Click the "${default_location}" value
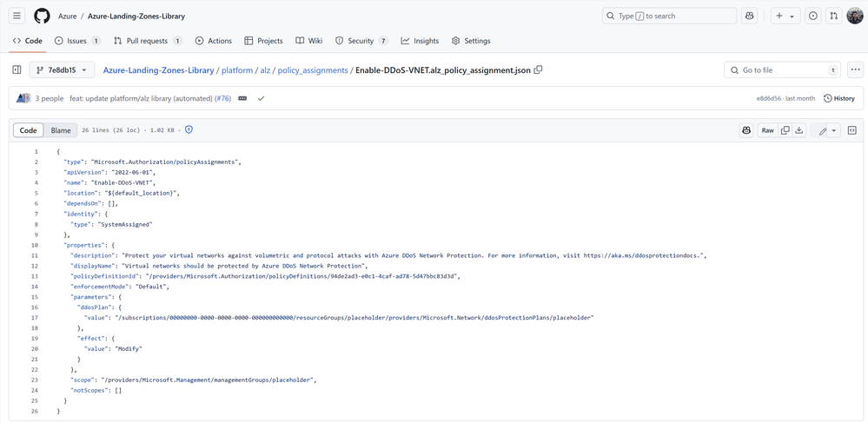This screenshot has height=423, width=868. 142,193
